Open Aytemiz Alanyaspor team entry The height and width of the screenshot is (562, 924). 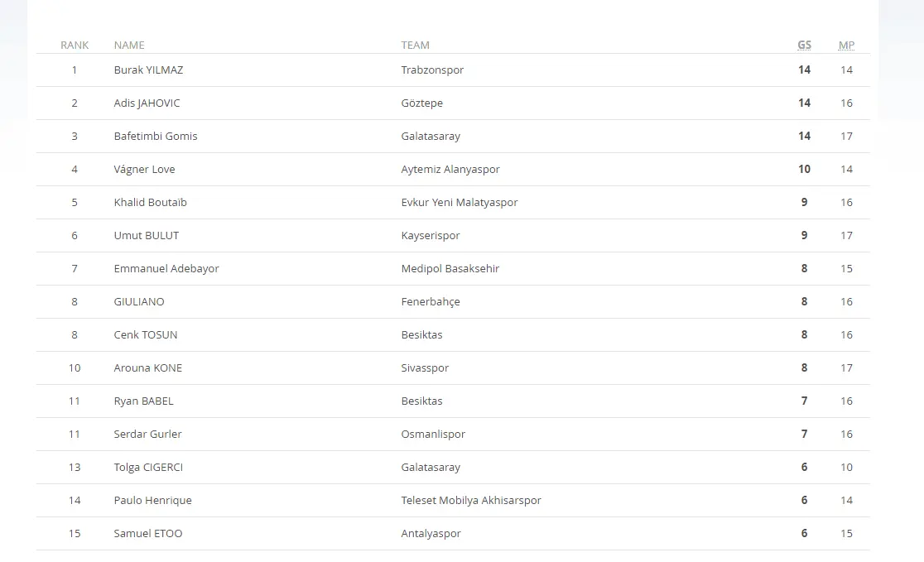[x=450, y=169]
